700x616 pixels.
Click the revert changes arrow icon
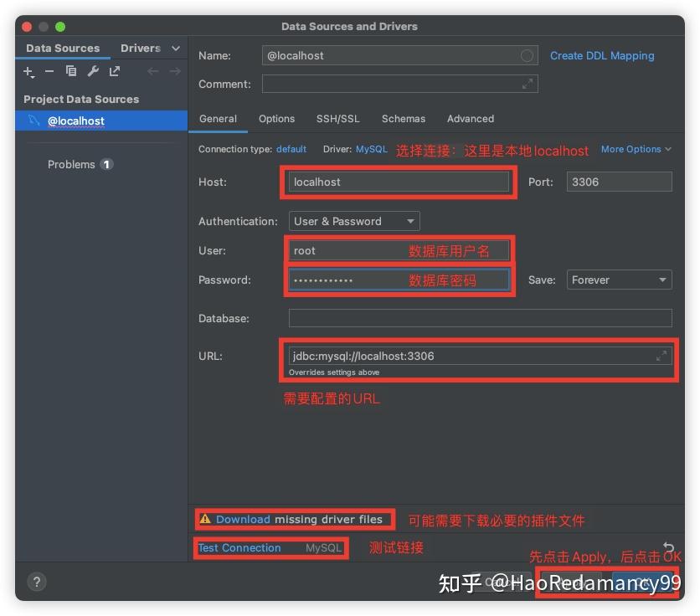pos(668,547)
